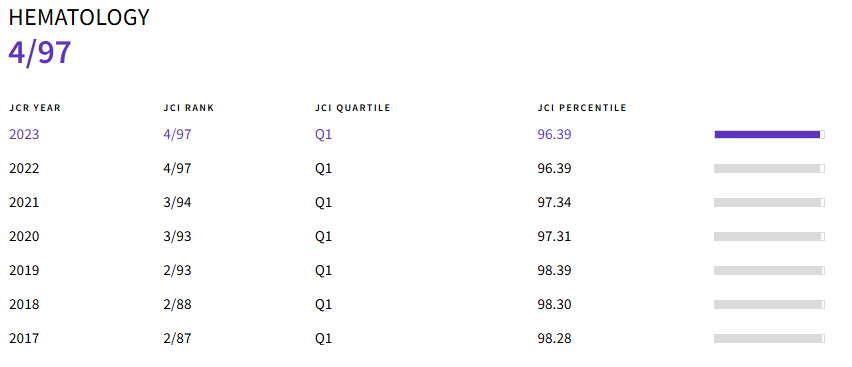The image size is (852, 367).
Task: Click the Q1 quartile for 2019
Action: [323, 270]
